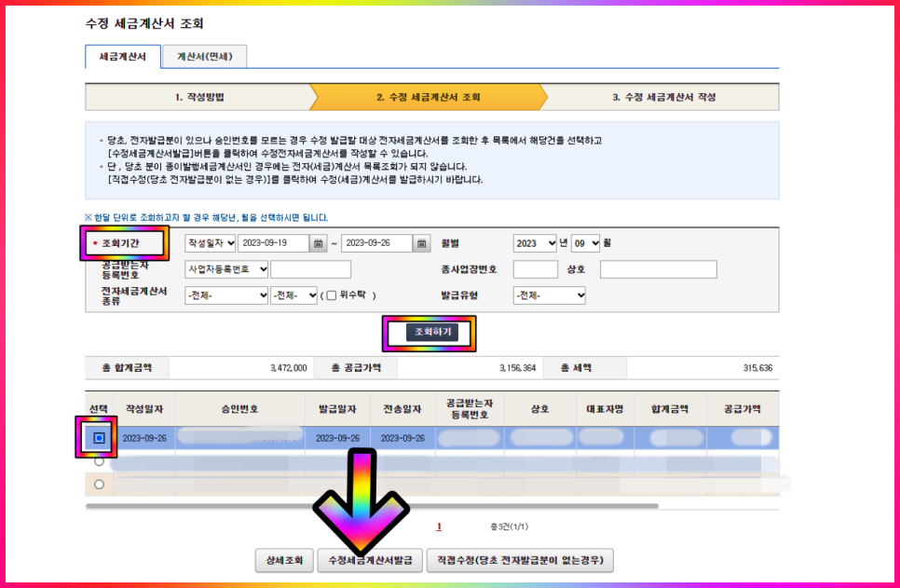The width and height of the screenshot is (900, 588).
Task: Click the 작성일자 column header
Action: 144,409
